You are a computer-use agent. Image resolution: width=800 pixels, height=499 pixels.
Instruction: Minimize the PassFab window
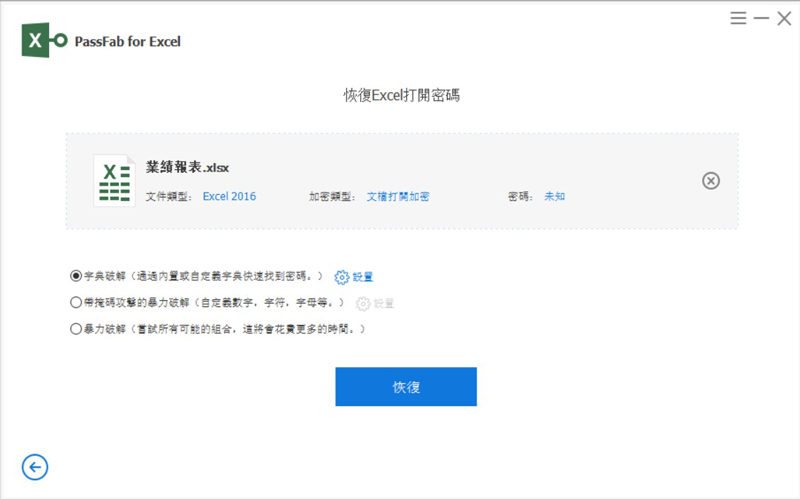pyautogui.click(x=761, y=18)
